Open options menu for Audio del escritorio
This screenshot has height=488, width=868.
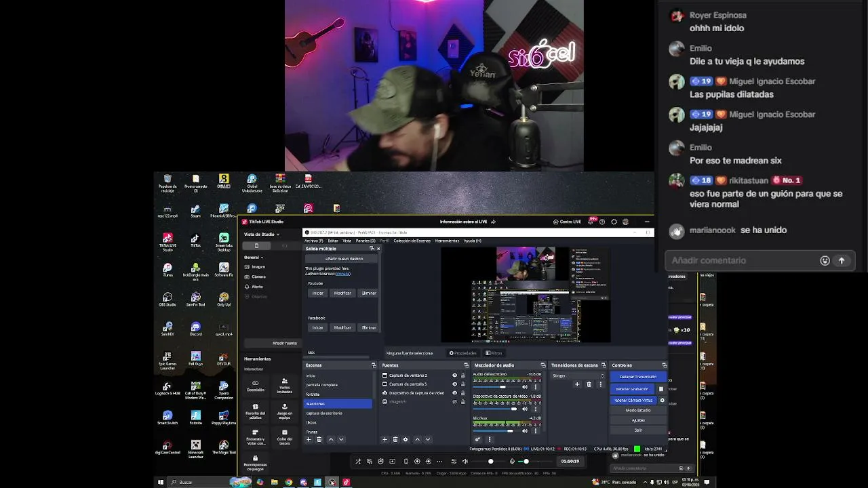click(536, 388)
